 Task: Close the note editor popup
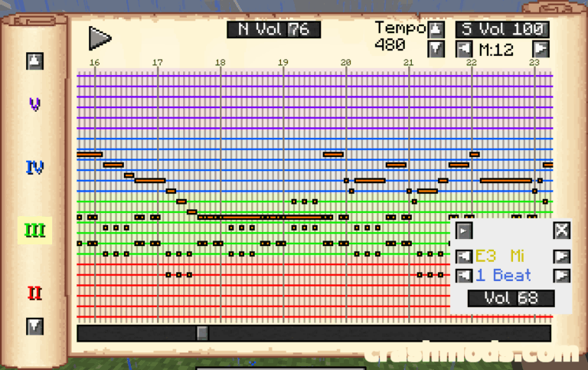[562, 231]
